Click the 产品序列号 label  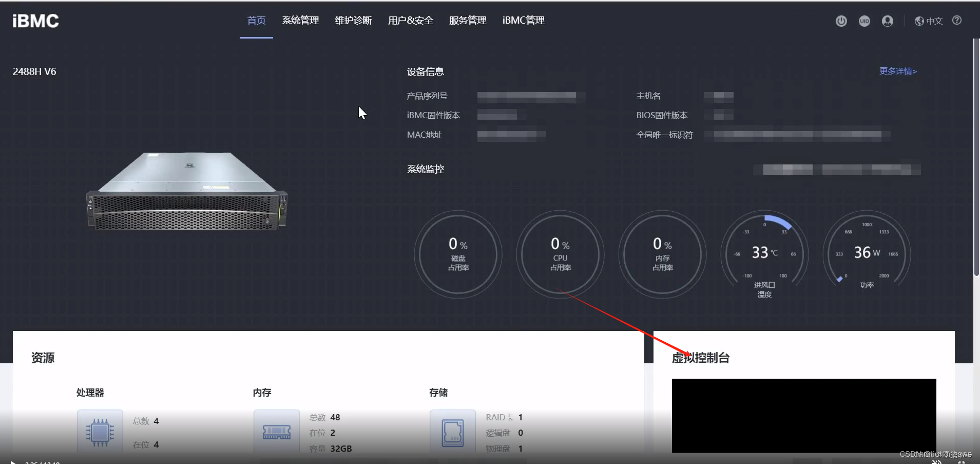pyautogui.click(x=427, y=96)
